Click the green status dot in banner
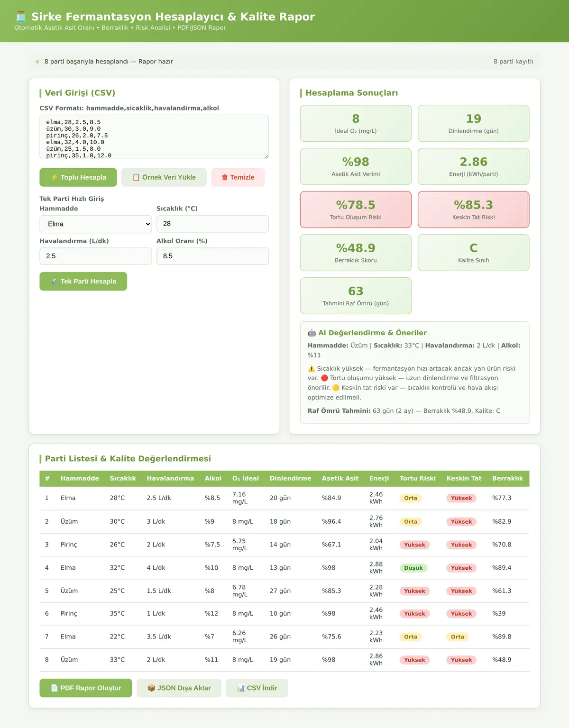Image resolution: width=569 pixels, height=728 pixels. coord(37,62)
